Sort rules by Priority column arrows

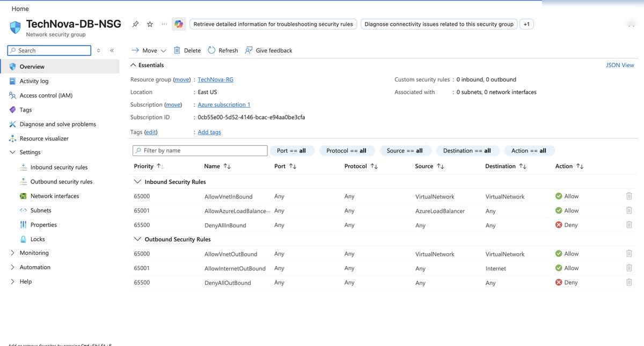[x=160, y=166]
